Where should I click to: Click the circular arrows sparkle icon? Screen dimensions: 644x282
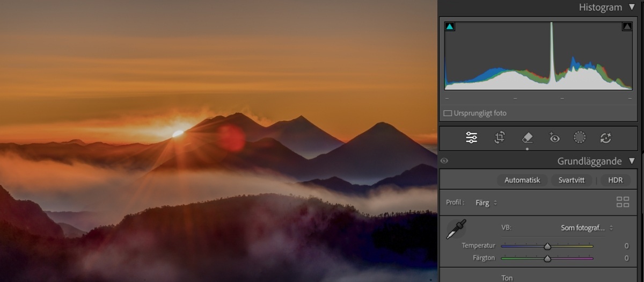point(606,138)
